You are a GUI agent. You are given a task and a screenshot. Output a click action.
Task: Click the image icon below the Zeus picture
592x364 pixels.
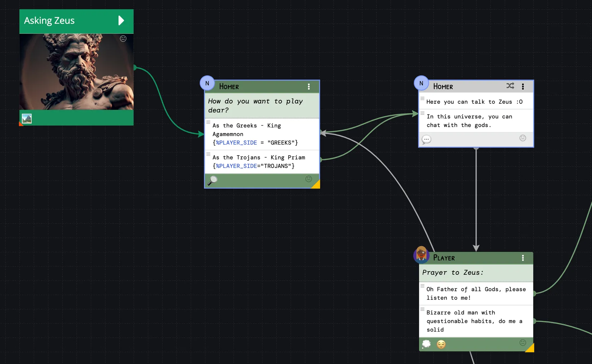pos(27,118)
